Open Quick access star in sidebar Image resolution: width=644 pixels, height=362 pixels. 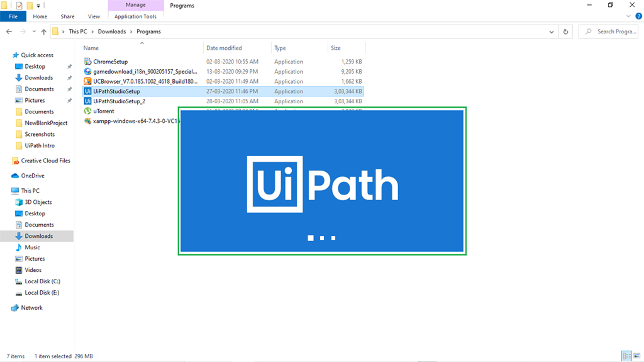point(16,55)
